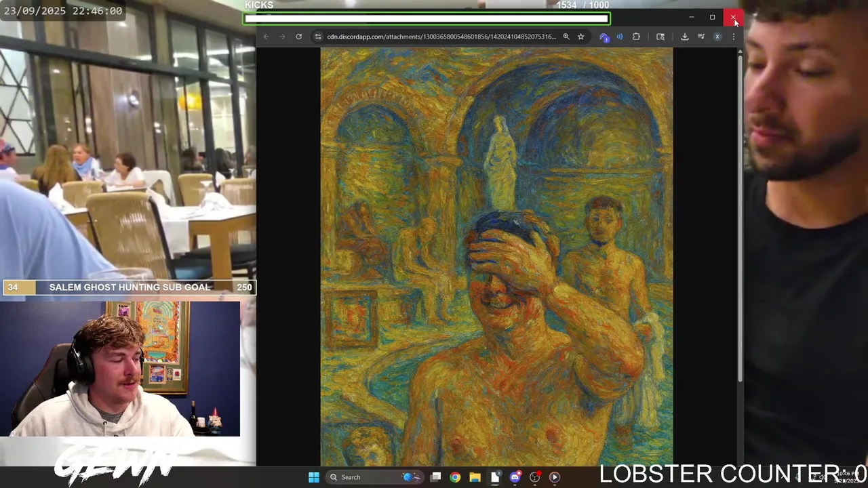
Task: Click the painting image of the man
Action: coord(496,256)
